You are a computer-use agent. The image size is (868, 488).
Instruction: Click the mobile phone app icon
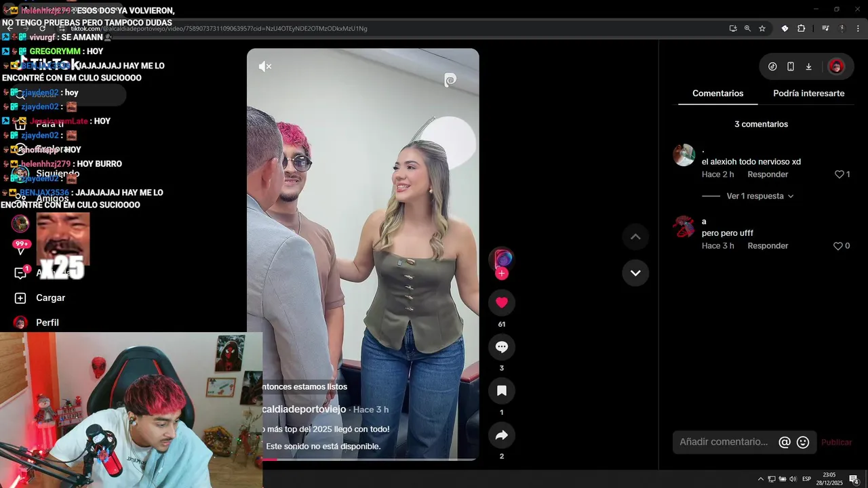pyautogui.click(x=791, y=66)
